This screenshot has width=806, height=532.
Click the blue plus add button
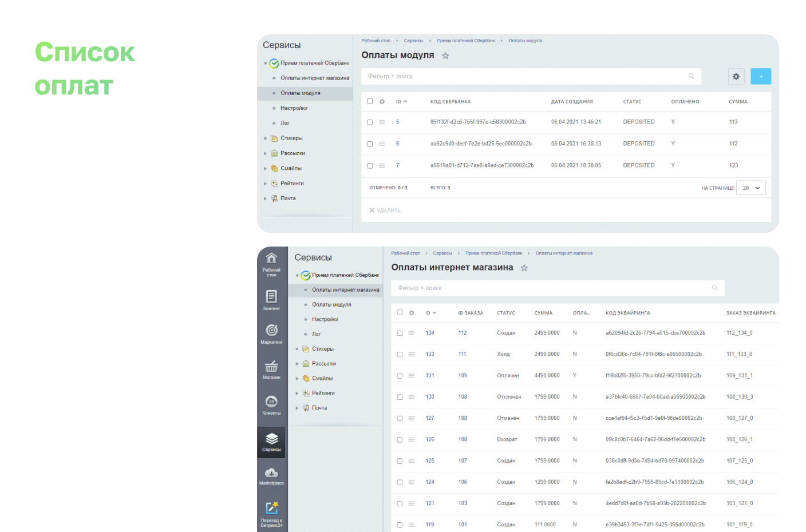click(761, 76)
